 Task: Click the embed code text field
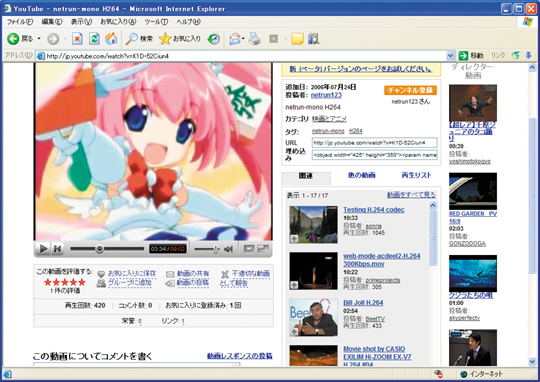click(x=375, y=155)
